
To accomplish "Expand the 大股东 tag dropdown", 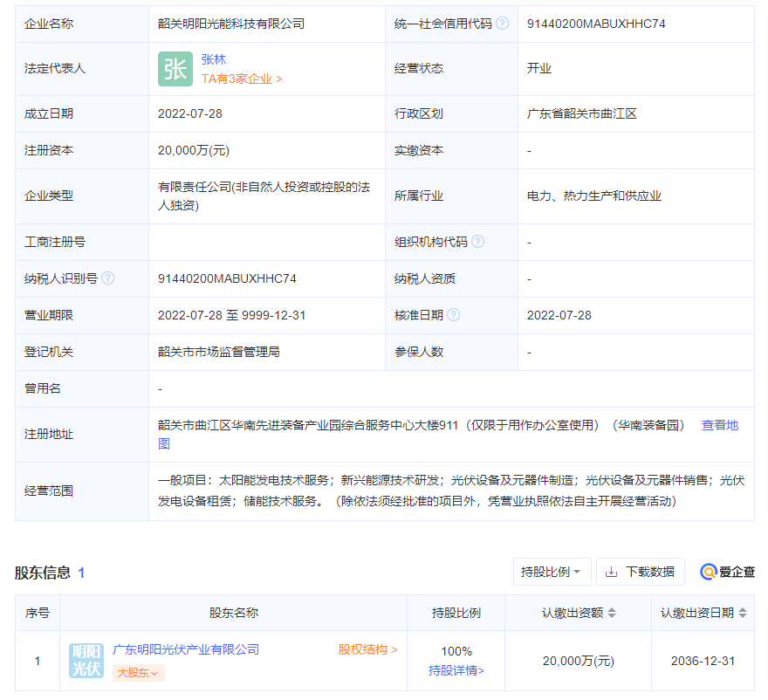I will pyautogui.click(x=139, y=673).
